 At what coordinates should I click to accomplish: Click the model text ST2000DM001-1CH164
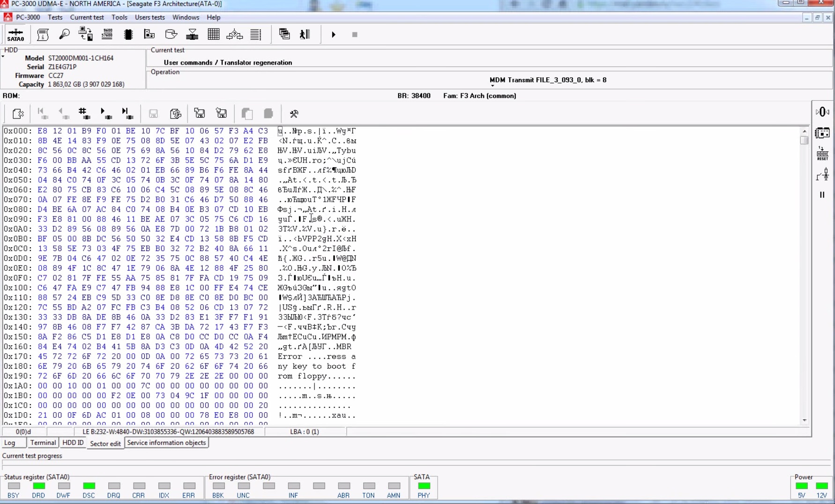[x=81, y=58]
